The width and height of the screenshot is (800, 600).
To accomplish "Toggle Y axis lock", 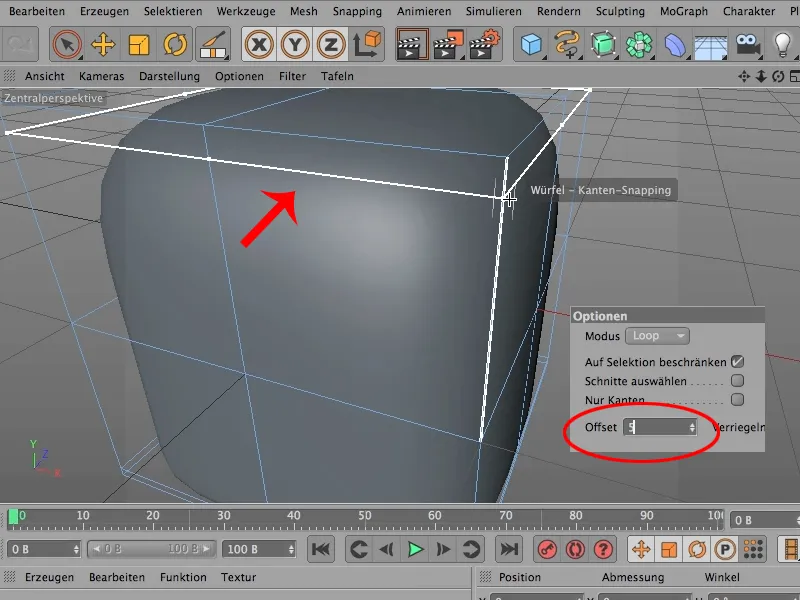I will (295, 44).
